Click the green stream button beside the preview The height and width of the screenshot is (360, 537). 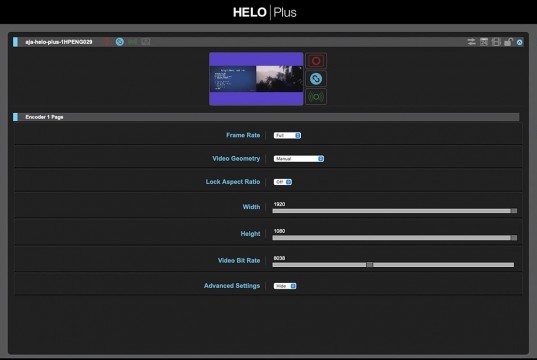point(316,97)
